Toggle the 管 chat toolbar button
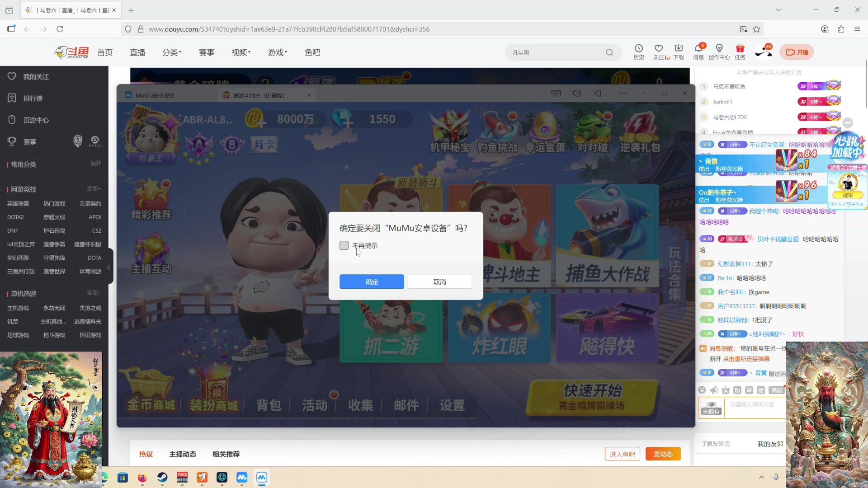This screenshot has height=488, width=868. click(x=749, y=390)
